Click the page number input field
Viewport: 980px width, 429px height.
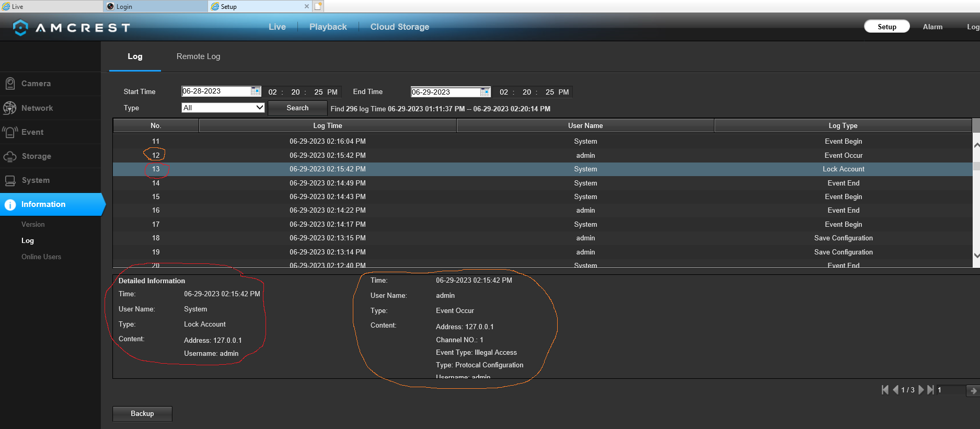tap(951, 390)
